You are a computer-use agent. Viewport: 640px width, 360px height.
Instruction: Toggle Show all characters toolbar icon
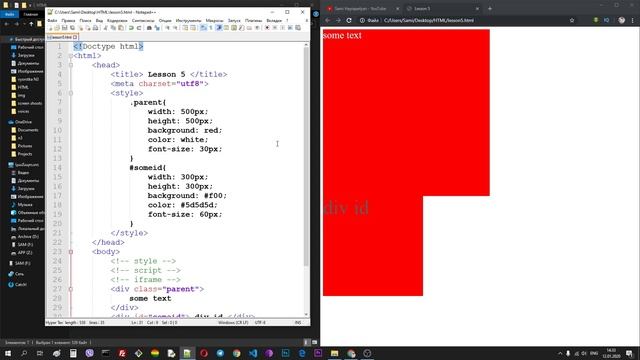pos(211,28)
